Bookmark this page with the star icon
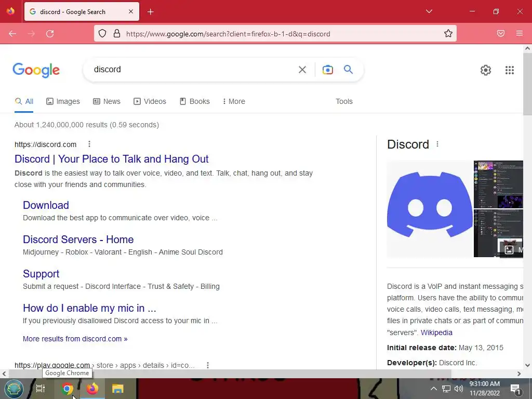 point(448,34)
